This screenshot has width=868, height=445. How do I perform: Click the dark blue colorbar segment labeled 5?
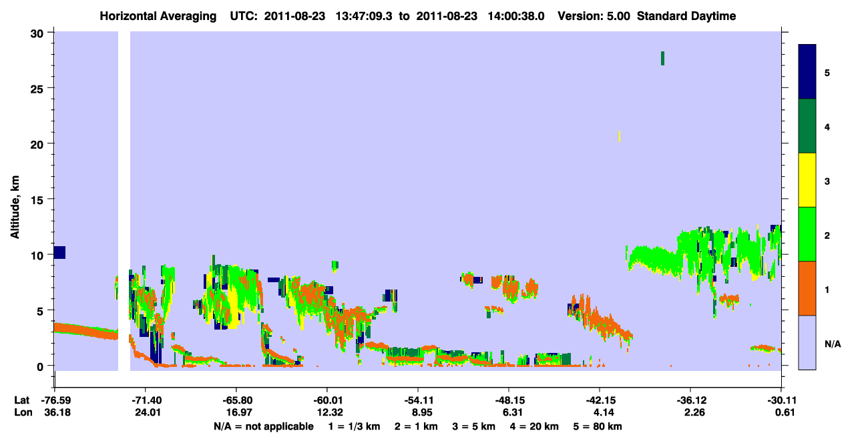pyautogui.click(x=807, y=72)
